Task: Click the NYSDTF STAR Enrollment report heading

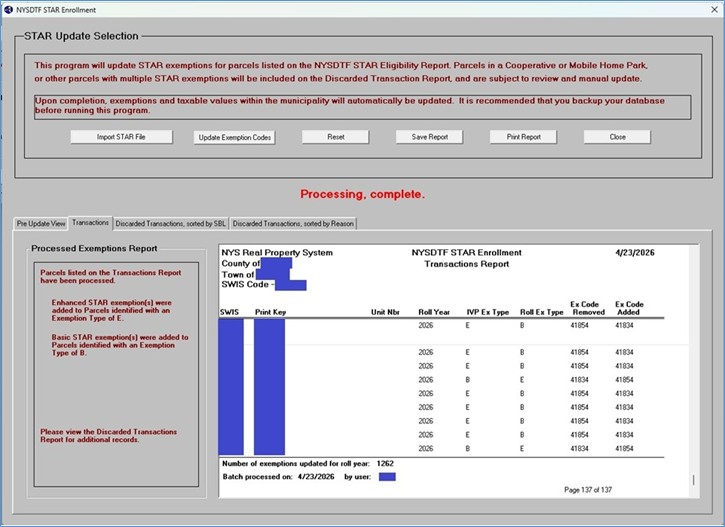Action: click(467, 252)
